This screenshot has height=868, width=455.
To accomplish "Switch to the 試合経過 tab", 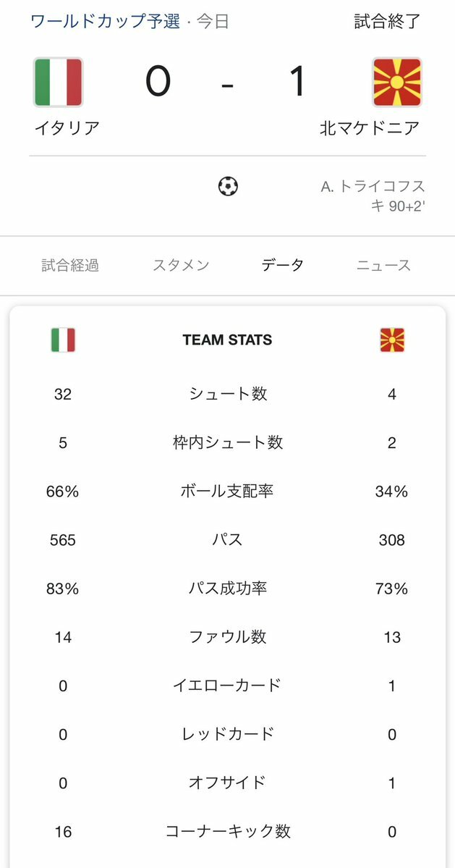I will [x=70, y=265].
